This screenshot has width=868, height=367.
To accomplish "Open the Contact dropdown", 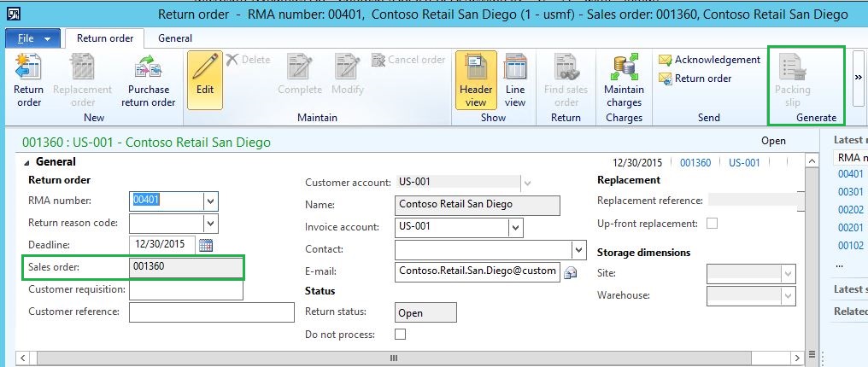I will 578,250.
